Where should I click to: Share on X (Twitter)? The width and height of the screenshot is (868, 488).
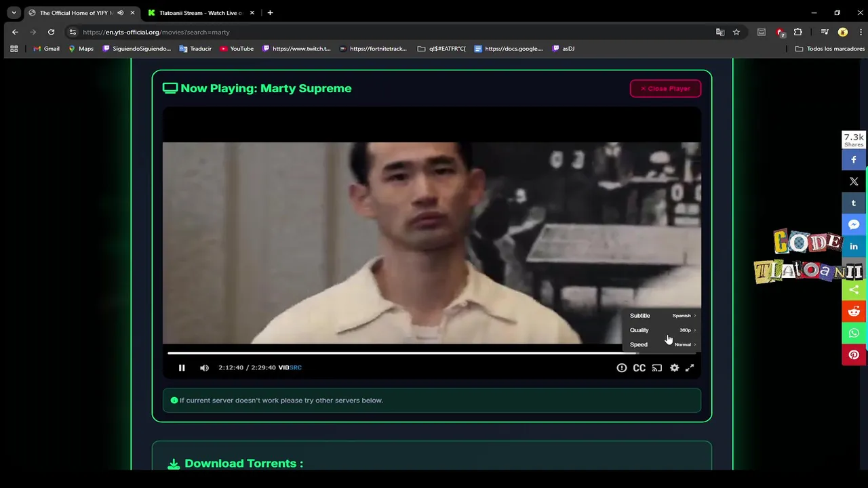[854, 182]
